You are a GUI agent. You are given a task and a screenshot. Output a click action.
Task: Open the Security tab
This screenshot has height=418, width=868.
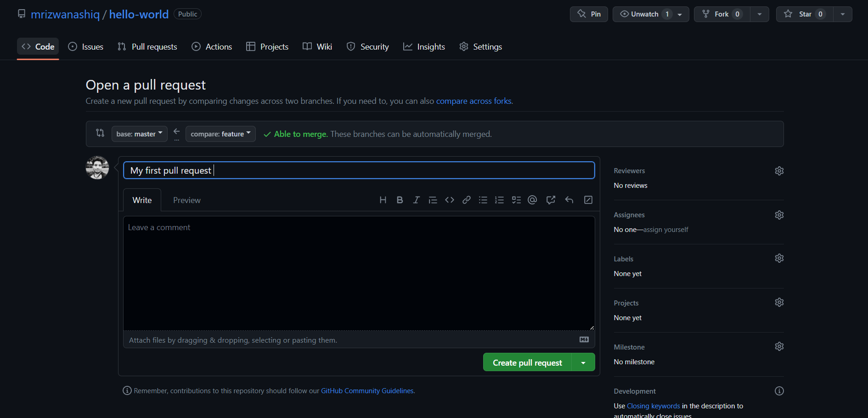[x=367, y=46]
